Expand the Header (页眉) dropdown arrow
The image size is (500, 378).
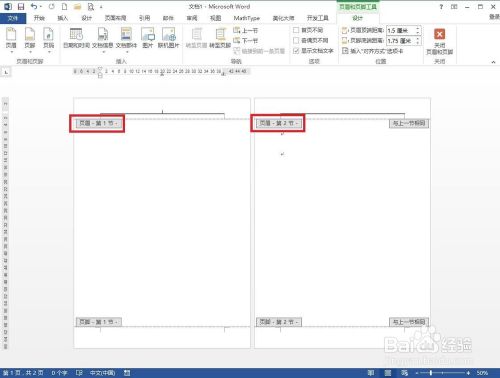(x=11, y=52)
